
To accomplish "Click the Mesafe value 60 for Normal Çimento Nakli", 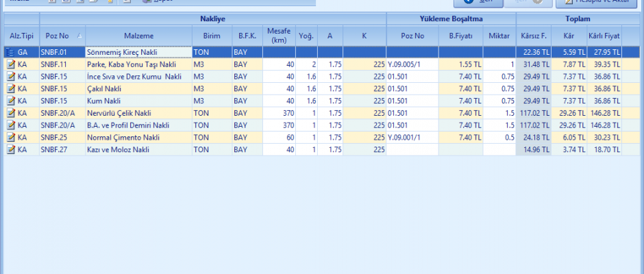I will [279, 138].
